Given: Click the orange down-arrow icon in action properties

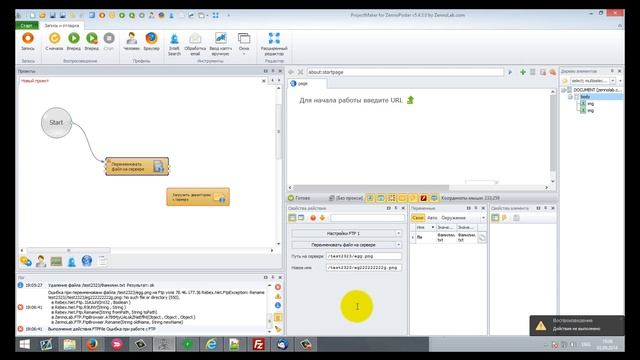Looking at the screenshot, I should click(322, 218).
